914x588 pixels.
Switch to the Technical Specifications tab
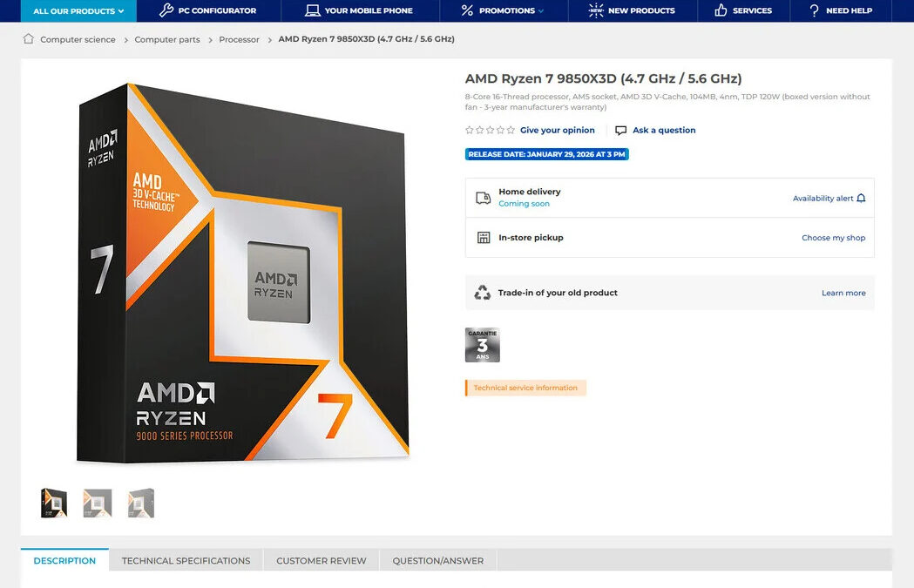(x=186, y=560)
